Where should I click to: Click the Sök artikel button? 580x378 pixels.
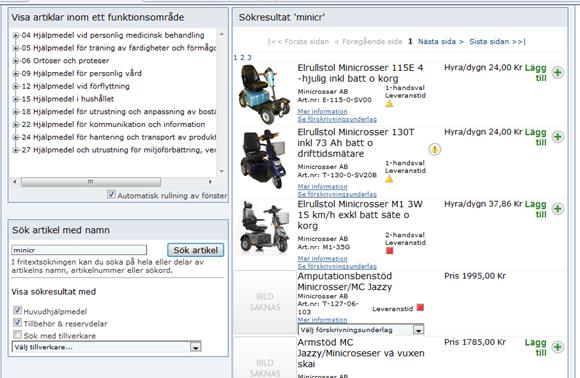click(196, 250)
